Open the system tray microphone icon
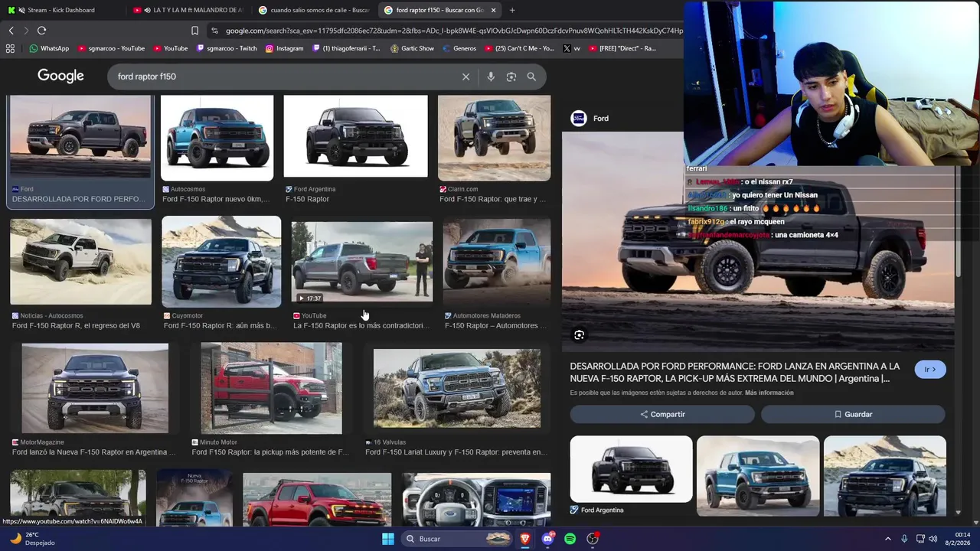 coord(904,539)
